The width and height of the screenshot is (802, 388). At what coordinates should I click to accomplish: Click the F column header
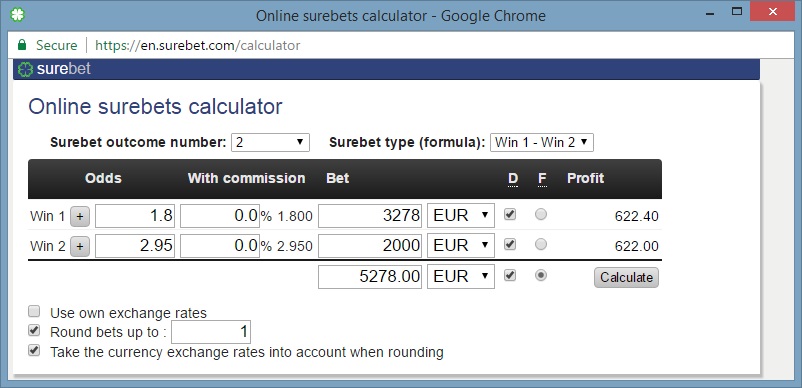tap(542, 178)
